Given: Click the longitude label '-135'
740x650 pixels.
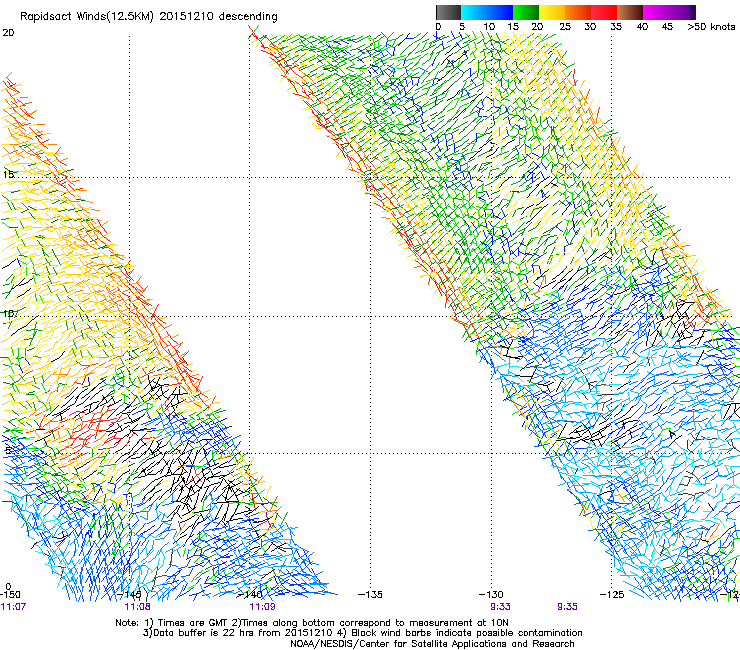Looking at the screenshot, I should coord(370,594).
